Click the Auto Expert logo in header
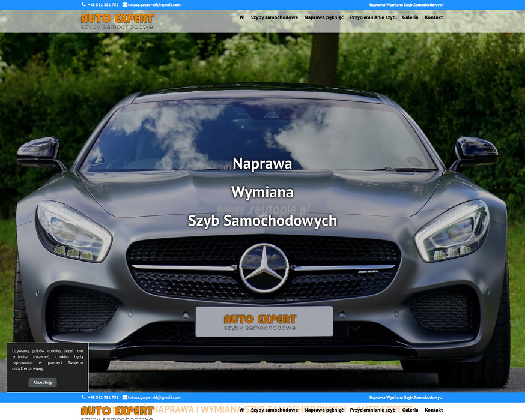The width and height of the screenshot is (525, 420). click(117, 22)
